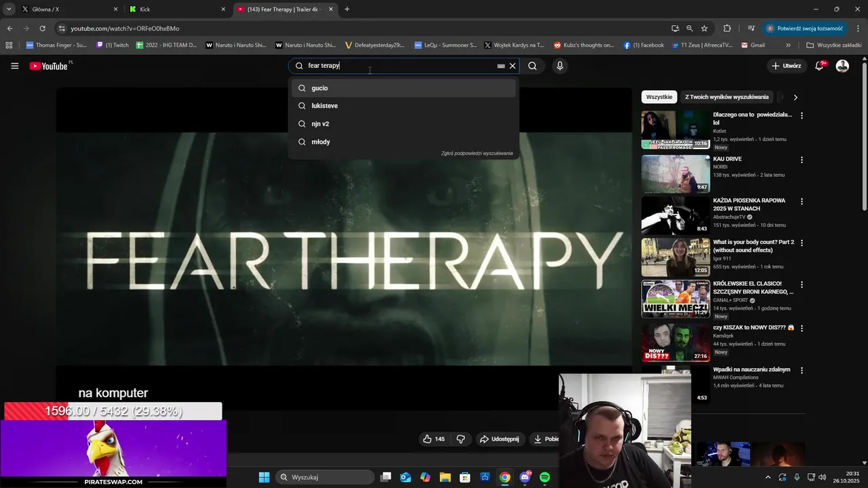Open the YouTube hamburger guide menu

[14, 66]
